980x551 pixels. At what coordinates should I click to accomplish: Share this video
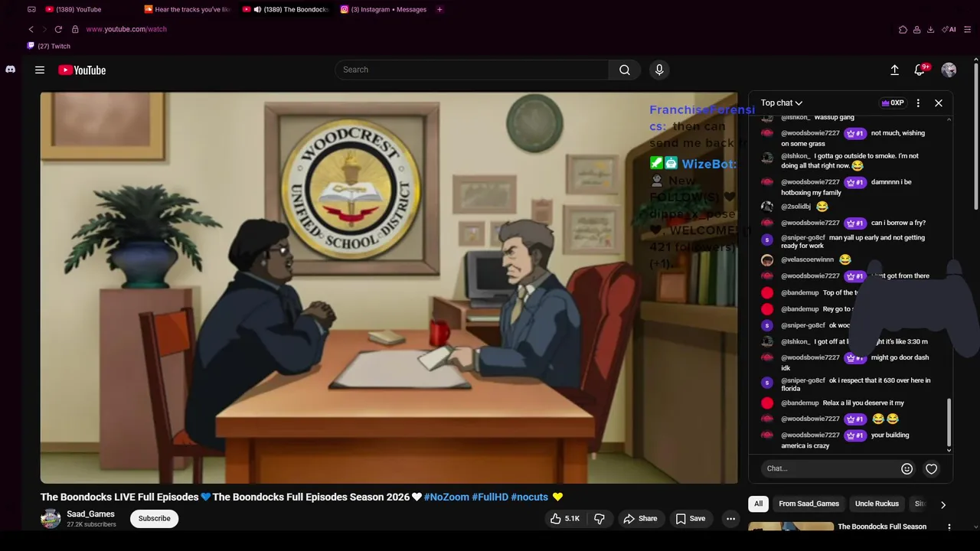click(x=640, y=518)
